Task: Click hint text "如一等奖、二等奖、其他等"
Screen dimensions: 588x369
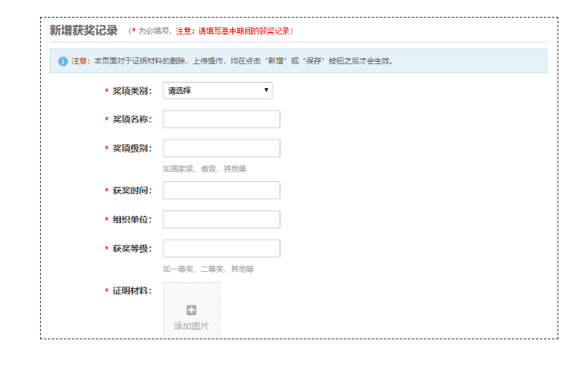Action: coord(208,269)
